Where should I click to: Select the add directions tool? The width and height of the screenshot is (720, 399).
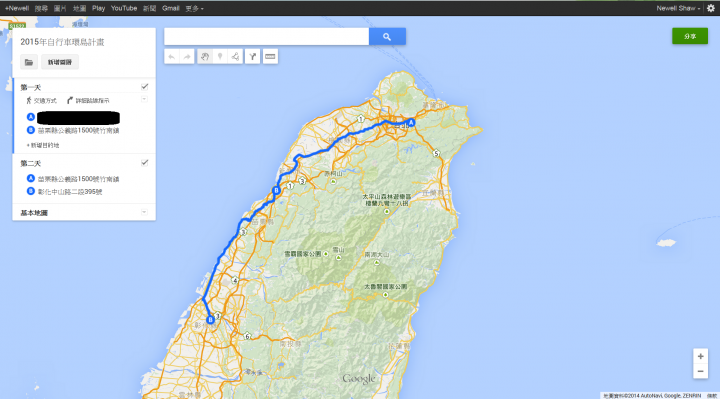(x=253, y=56)
